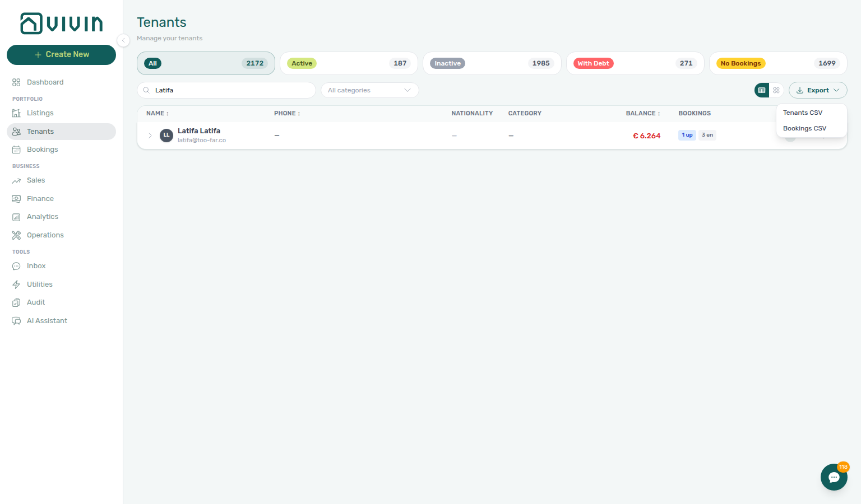The image size is (861, 504).
Task: Click the search magnifier icon
Action: point(146,90)
